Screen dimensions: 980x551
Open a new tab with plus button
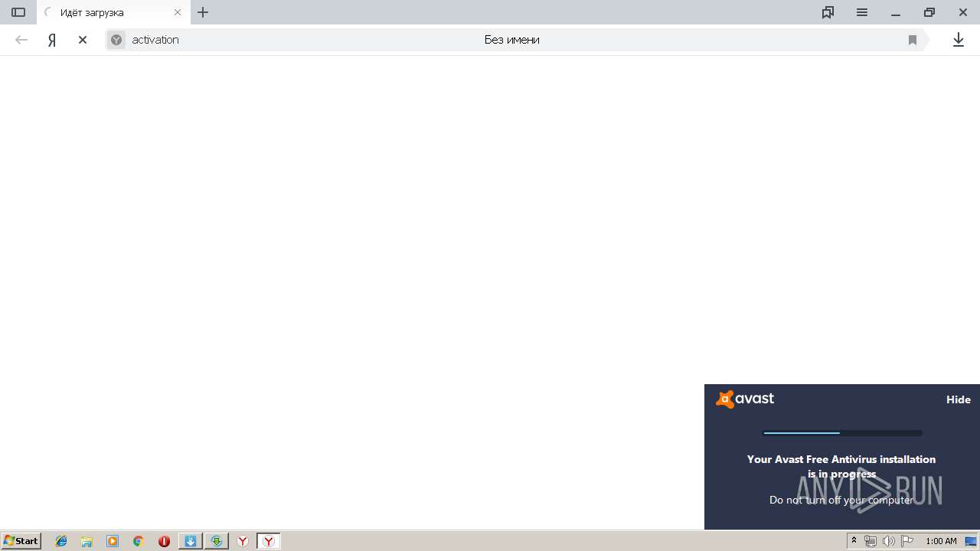click(x=203, y=12)
